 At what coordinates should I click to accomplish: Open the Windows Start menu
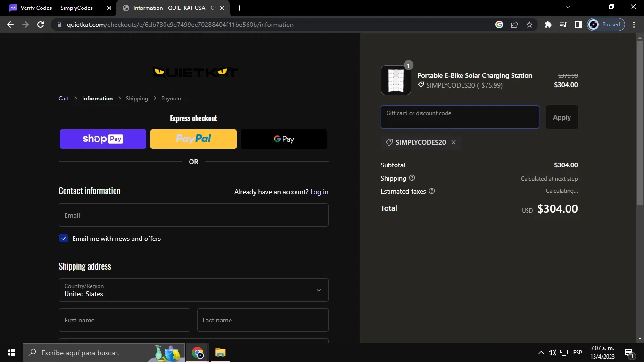11,353
